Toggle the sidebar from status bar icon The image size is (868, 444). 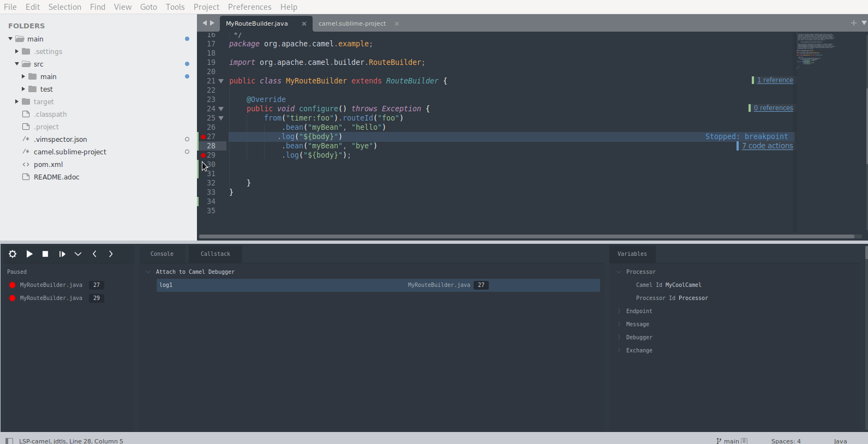(9, 441)
